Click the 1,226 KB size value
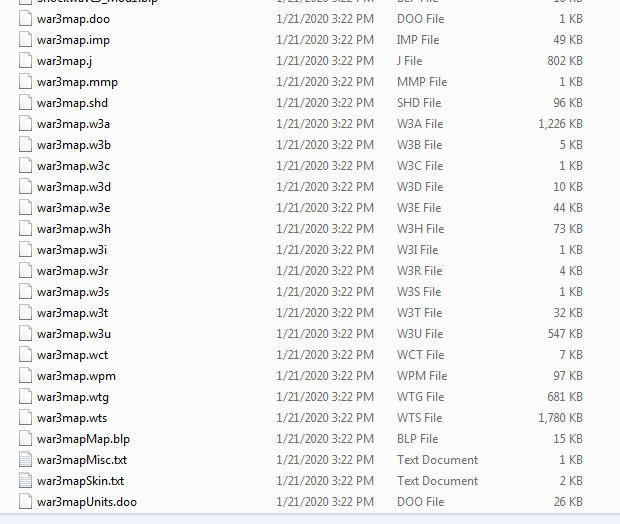Viewport: 620px width, 524px height. (560, 124)
